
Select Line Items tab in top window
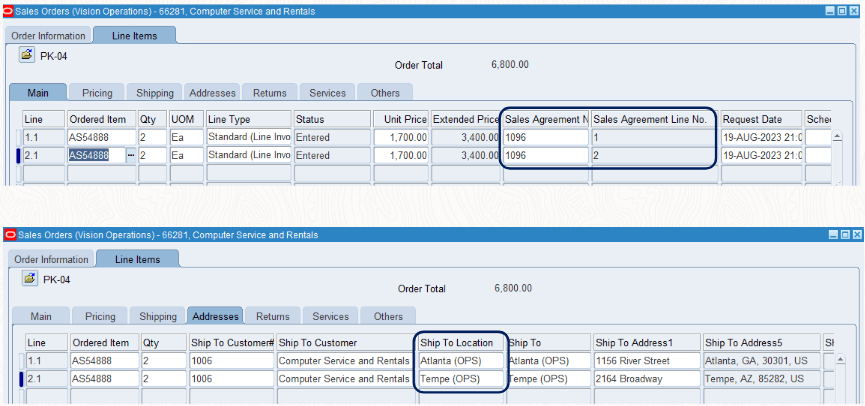[135, 36]
